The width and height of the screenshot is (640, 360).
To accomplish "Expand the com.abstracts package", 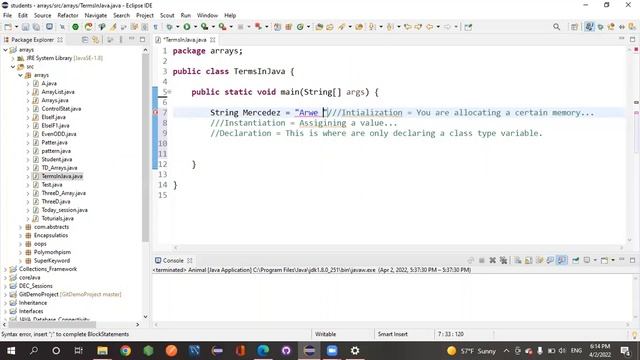I will (20, 227).
